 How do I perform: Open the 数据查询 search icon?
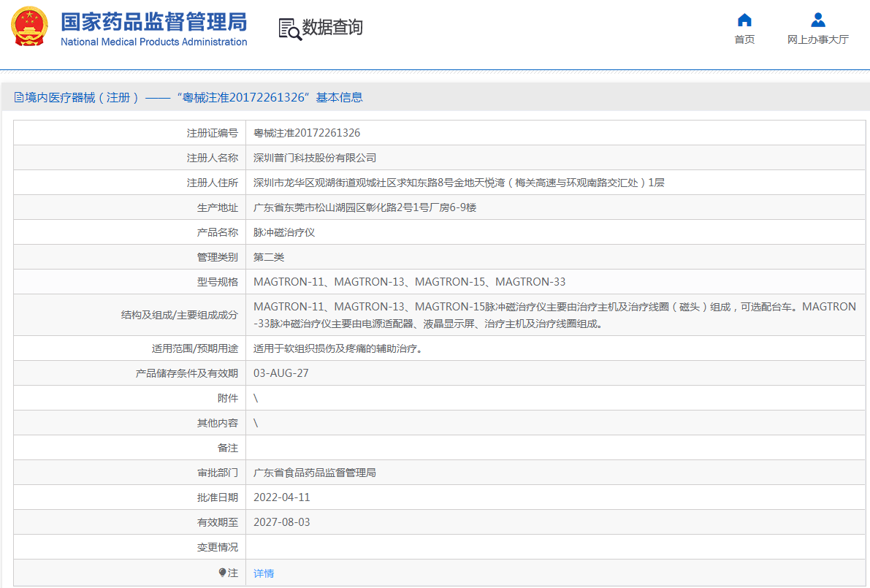tap(290, 28)
